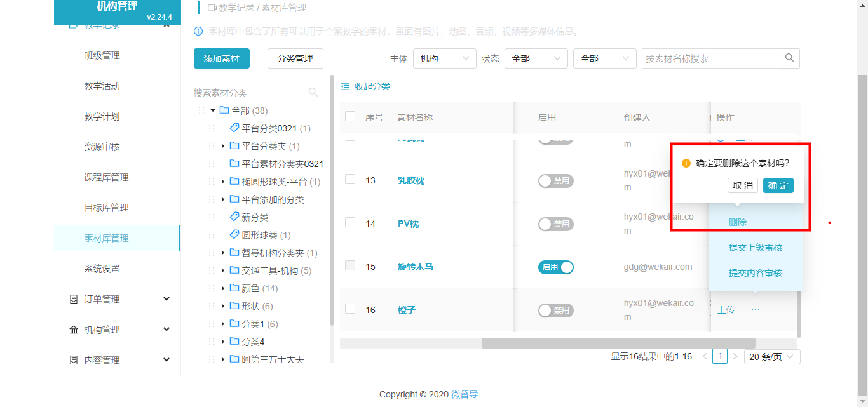Click the tag icon of 平台分类0321

(x=234, y=128)
